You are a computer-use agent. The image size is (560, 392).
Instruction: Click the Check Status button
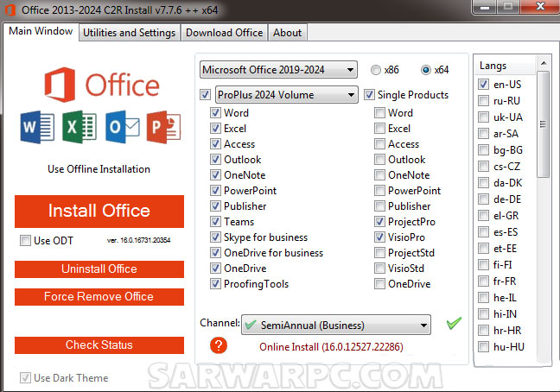click(99, 345)
